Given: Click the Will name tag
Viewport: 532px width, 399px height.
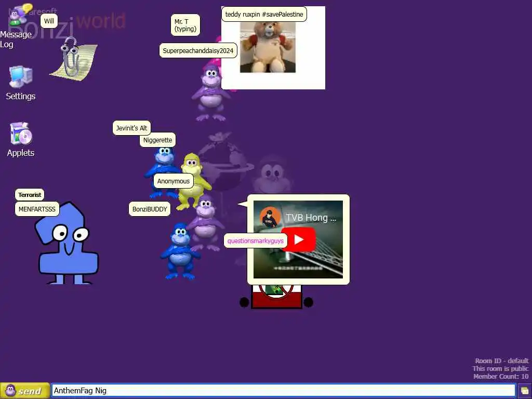Looking at the screenshot, I should pyautogui.click(x=49, y=21).
